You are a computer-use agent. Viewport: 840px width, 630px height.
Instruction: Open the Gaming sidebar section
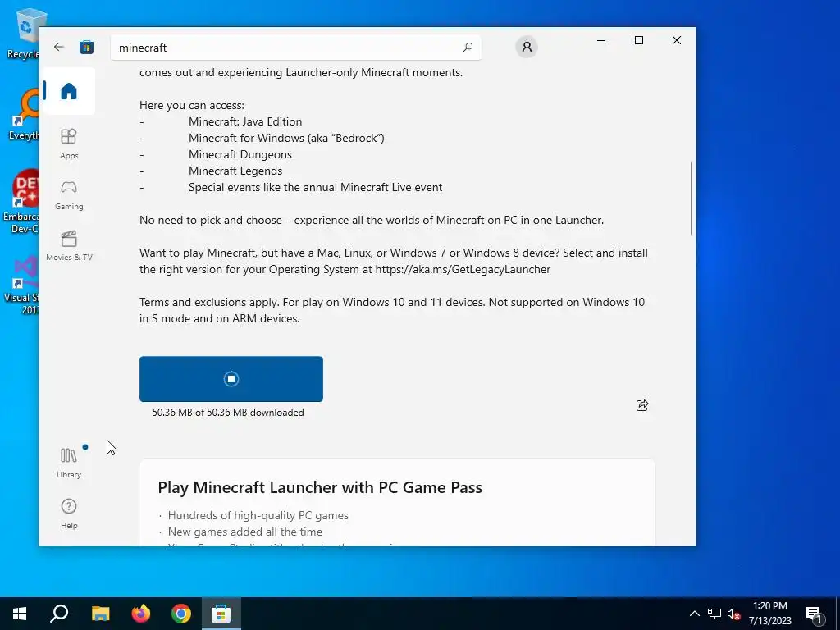[69, 195]
